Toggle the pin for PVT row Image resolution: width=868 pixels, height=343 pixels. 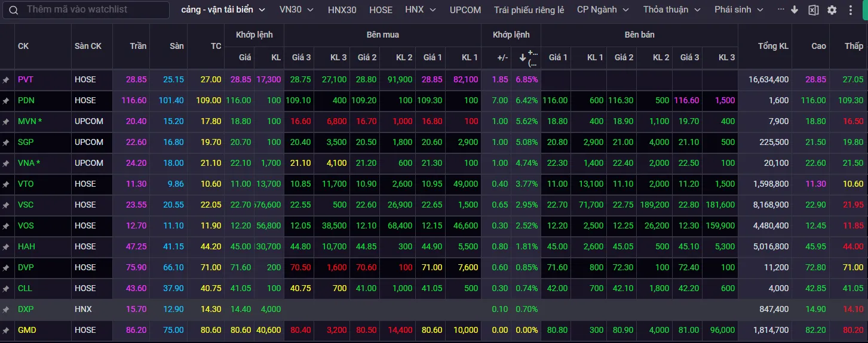tap(6, 79)
